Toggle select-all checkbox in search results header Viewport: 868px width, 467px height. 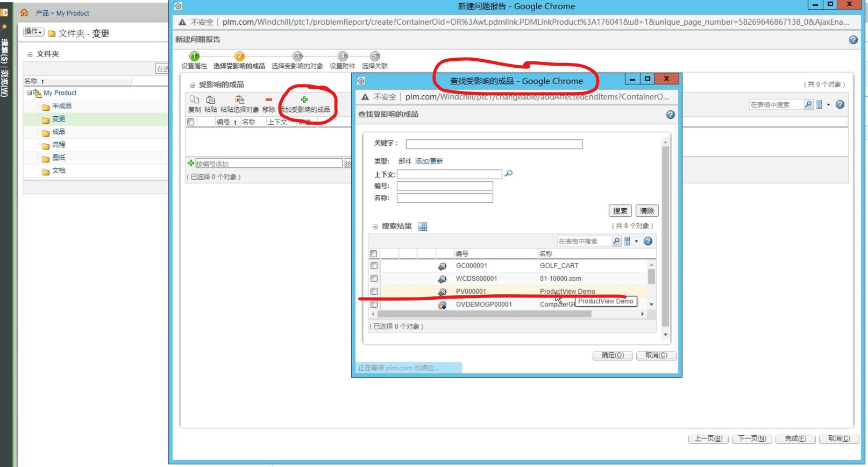pyautogui.click(x=374, y=253)
